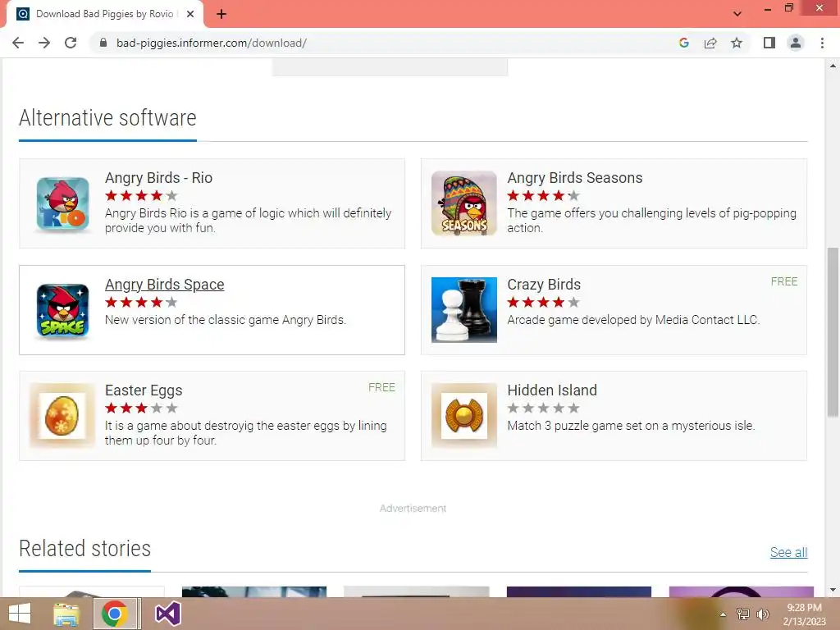Reload the current page
840x630 pixels.
coord(71,43)
